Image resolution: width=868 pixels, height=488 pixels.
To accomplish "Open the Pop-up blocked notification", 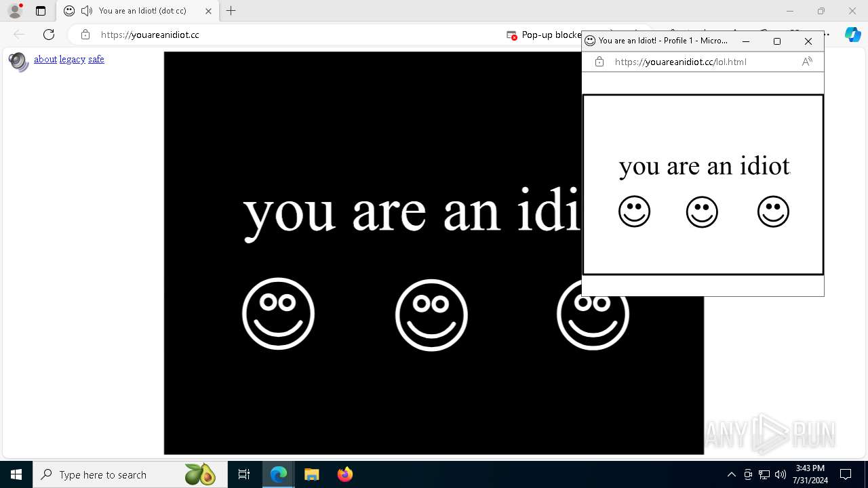I will click(x=545, y=35).
